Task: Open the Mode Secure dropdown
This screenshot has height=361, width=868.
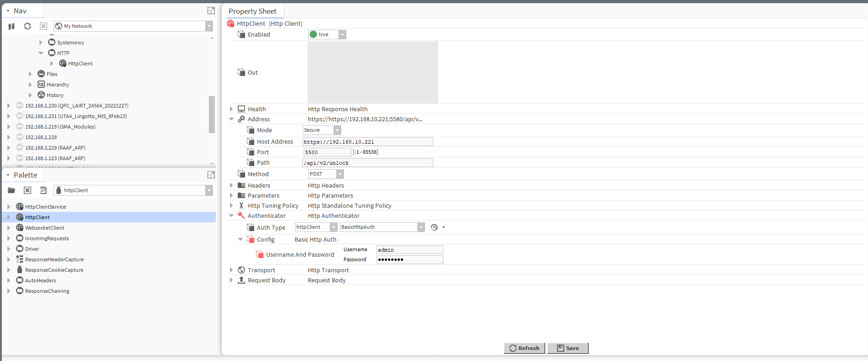Action: pyautogui.click(x=337, y=130)
